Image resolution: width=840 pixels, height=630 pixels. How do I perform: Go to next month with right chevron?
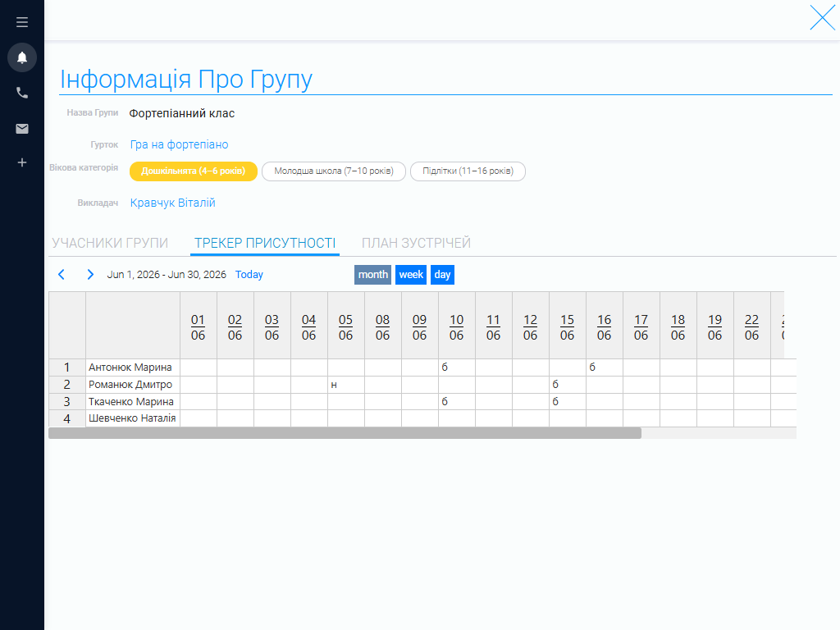[90, 275]
